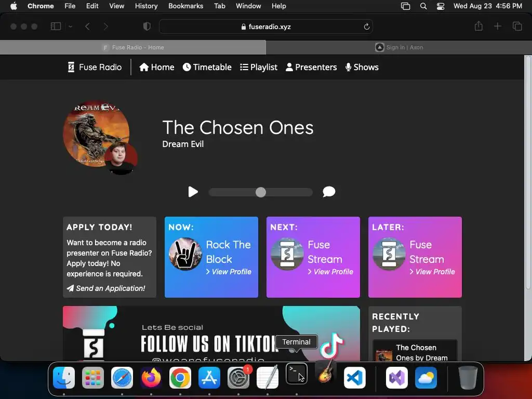Image resolution: width=532 pixels, height=399 pixels.
Task: Play the Fuse Radio stream
Action: click(x=193, y=192)
